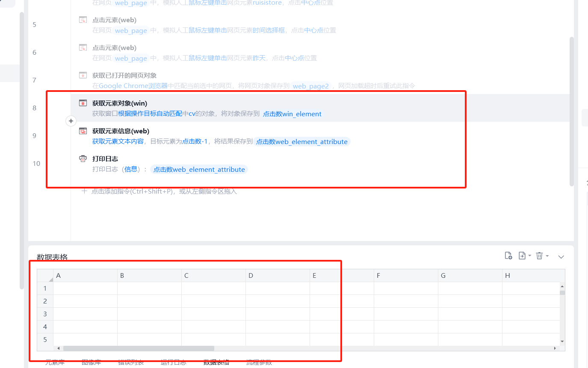Click the 获取已打开的网页对象 command icon
This screenshot has width=588, height=368.
click(83, 75)
